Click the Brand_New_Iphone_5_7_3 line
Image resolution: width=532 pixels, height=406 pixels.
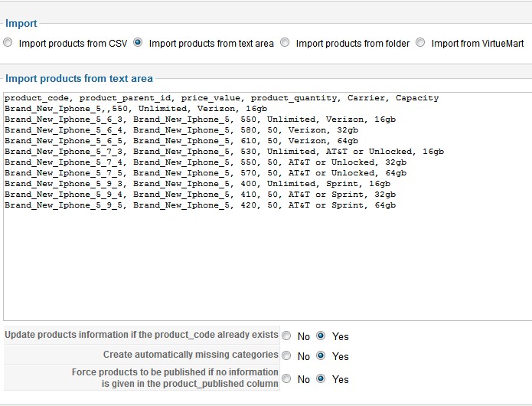pos(224,152)
